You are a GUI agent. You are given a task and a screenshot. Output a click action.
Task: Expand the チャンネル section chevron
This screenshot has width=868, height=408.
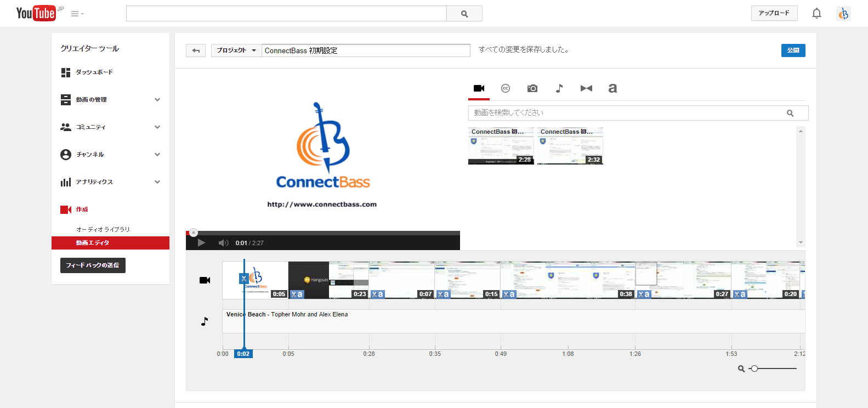point(157,155)
